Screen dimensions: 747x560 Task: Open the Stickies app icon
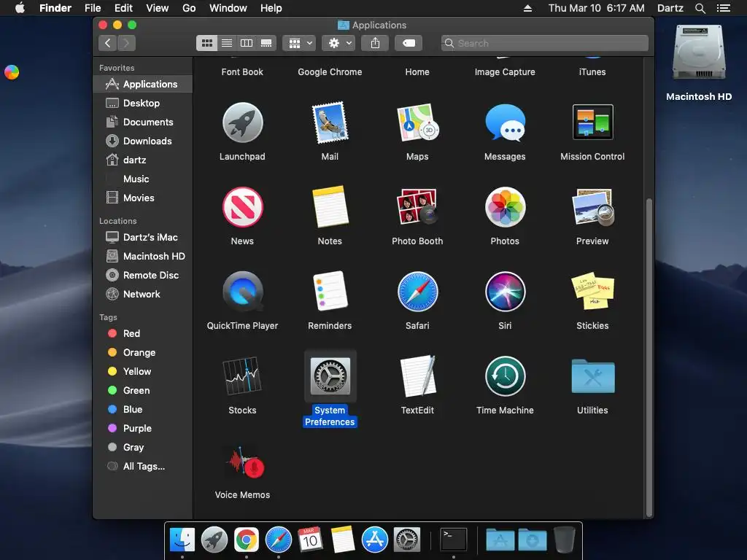[592, 291]
